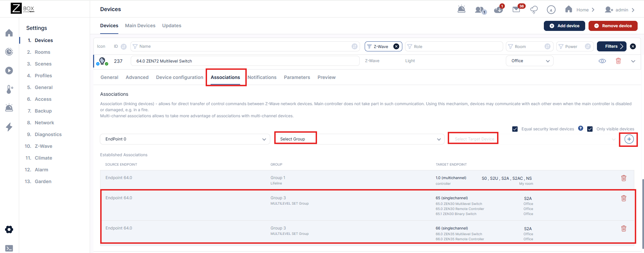The width and height of the screenshot is (644, 253).
Task: Open the users icon in top bar
Action: (x=480, y=10)
